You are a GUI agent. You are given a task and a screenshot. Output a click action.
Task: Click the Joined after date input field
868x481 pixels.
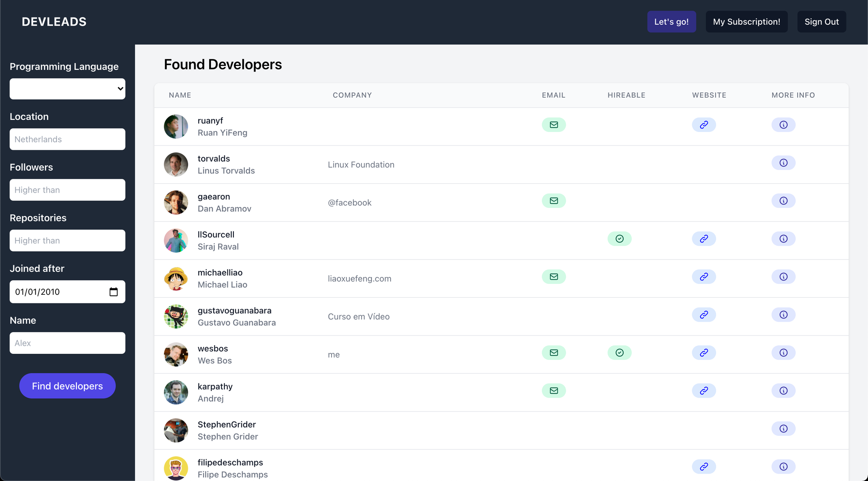pos(68,291)
